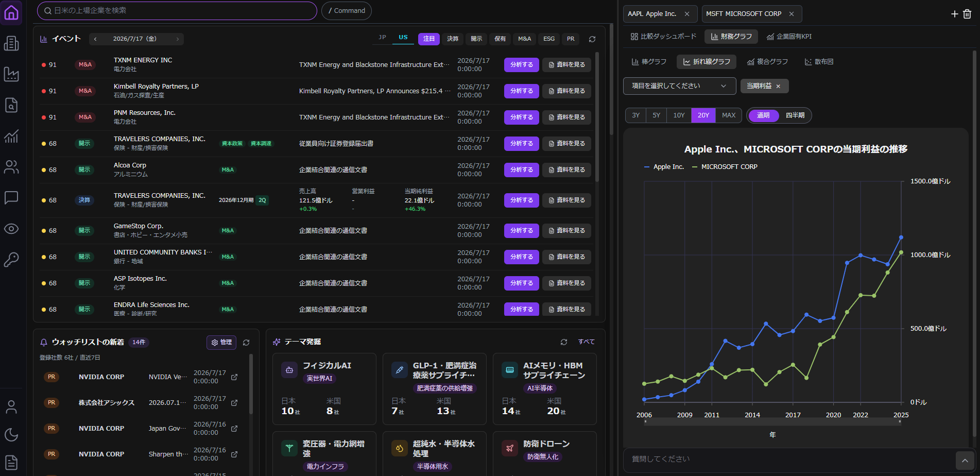The height and width of the screenshot is (476, 980).
Task: Add a new company tab with plus icon
Action: [x=954, y=14]
